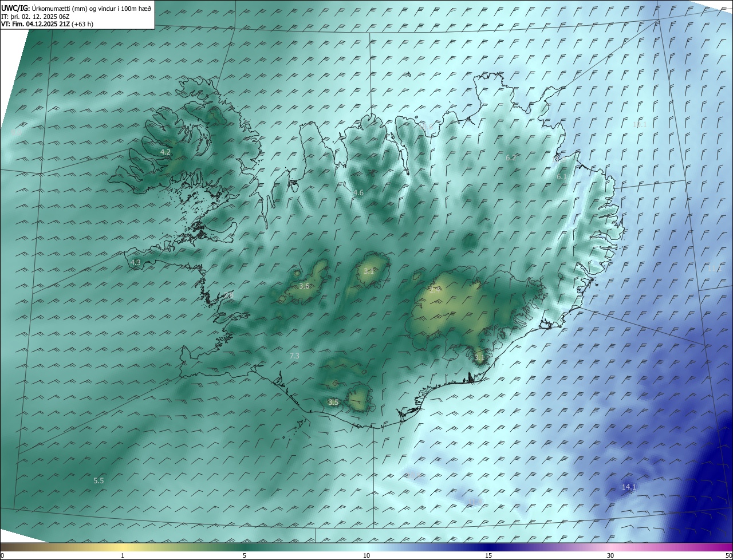Click the yellow part of the colour bar above "1"
Screen dimensions: 733x560
123,547
